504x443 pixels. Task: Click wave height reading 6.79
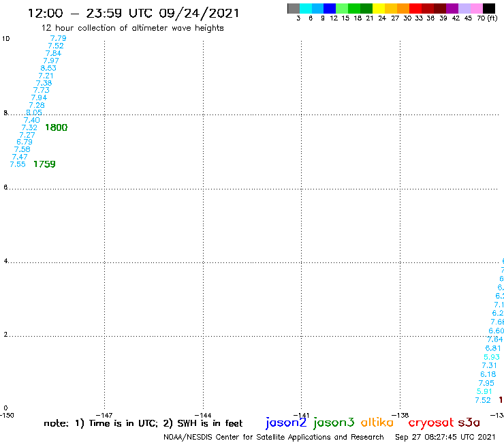click(25, 142)
